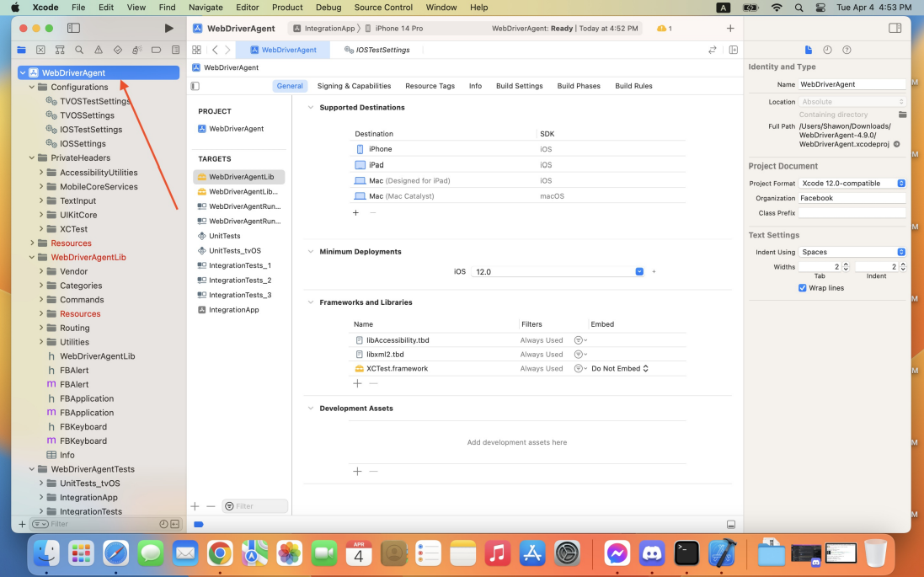Image resolution: width=924 pixels, height=577 pixels.
Task: Add a new target with plus button
Action: coord(195,506)
